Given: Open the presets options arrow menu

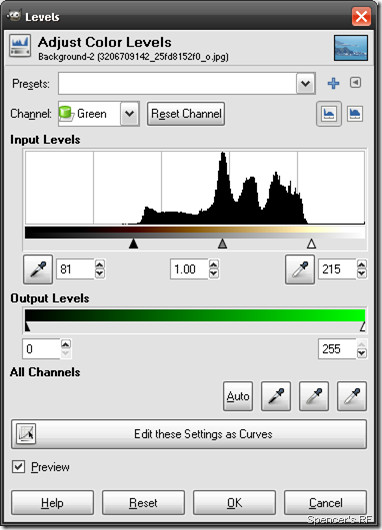Looking at the screenshot, I should pyautogui.click(x=355, y=82).
